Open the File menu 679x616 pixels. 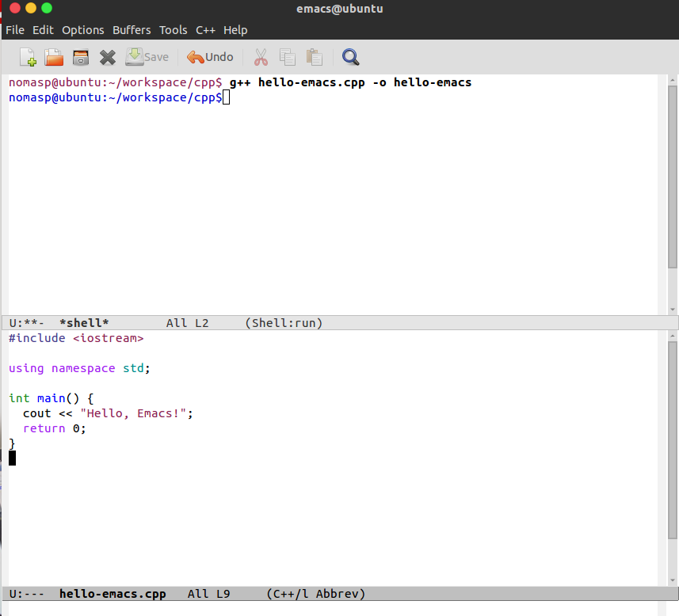(15, 30)
